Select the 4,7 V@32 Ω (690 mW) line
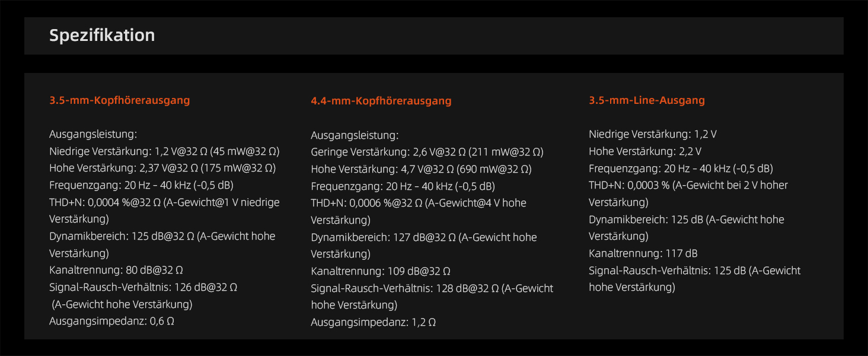 coord(421,170)
